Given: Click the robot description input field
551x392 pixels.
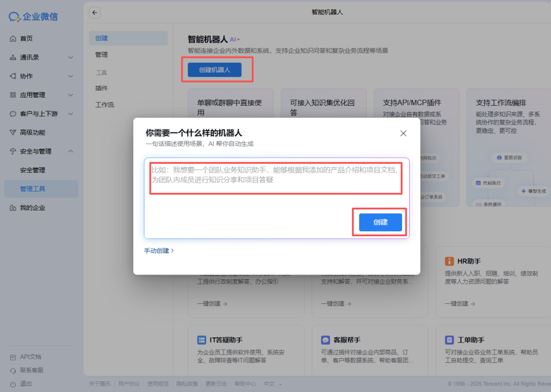Looking at the screenshot, I should [x=276, y=177].
